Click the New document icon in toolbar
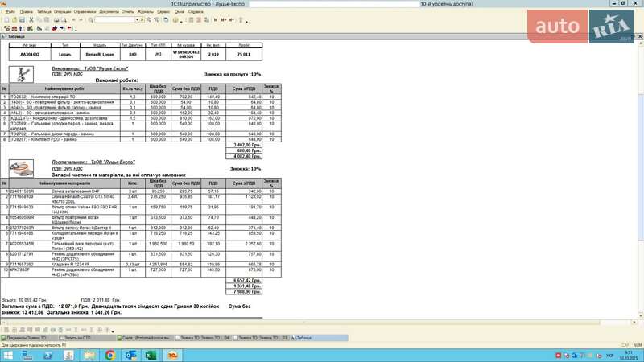Screen dimensions: 644x362 click(x=6, y=20)
